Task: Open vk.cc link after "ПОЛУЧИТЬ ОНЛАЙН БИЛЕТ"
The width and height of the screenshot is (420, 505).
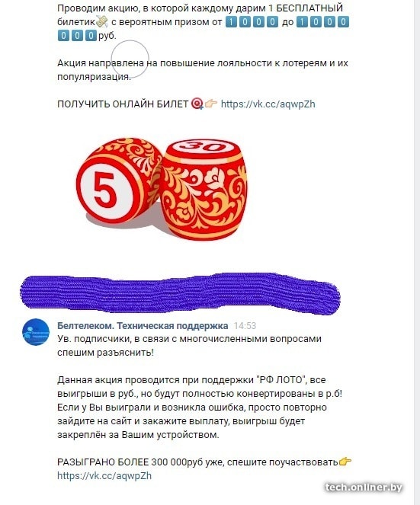Action: 268,104
